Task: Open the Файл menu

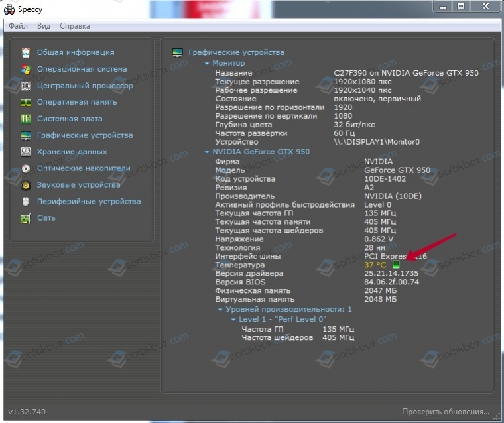Action: pyautogui.click(x=18, y=26)
